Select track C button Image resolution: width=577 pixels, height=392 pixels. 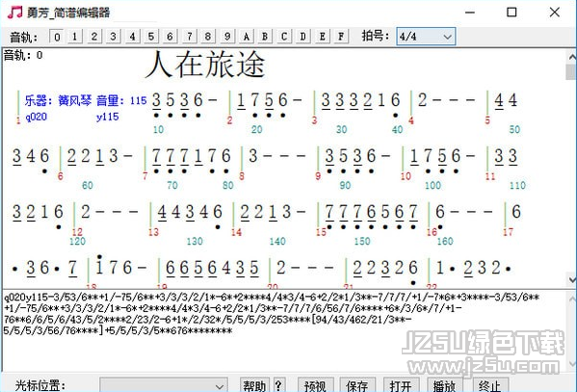[x=284, y=37]
